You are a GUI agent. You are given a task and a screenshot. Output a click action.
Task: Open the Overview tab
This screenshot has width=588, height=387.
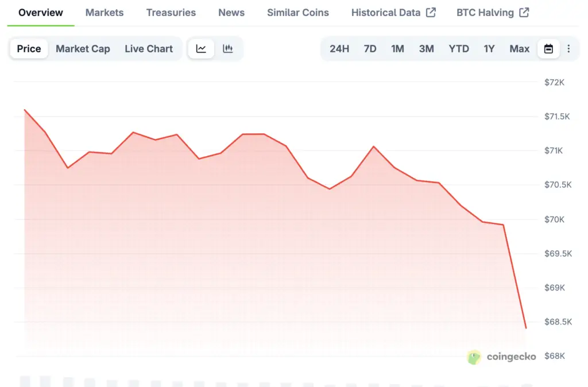tap(41, 13)
